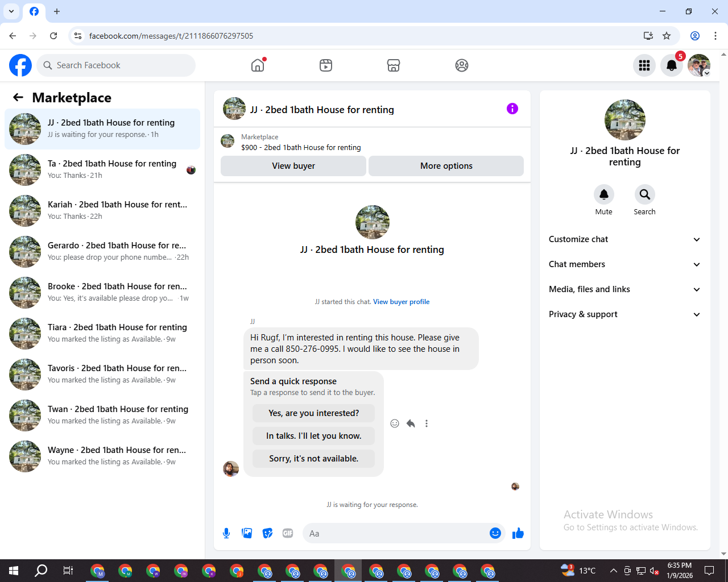Open emoji picker in message box
Screen dimensions: 728x582
click(495, 533)
